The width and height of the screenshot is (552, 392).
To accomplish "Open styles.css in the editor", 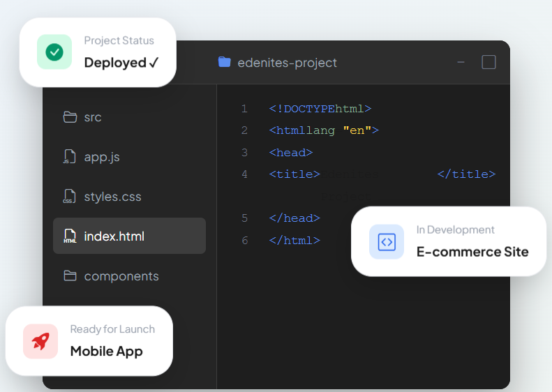I will (112, 197).
